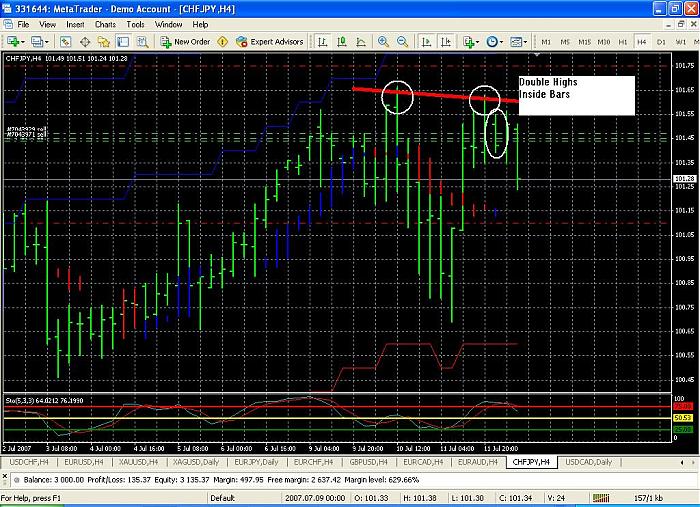Select the active CHFJPY,H4 tab
700x507 pixels.
(532, 462)
